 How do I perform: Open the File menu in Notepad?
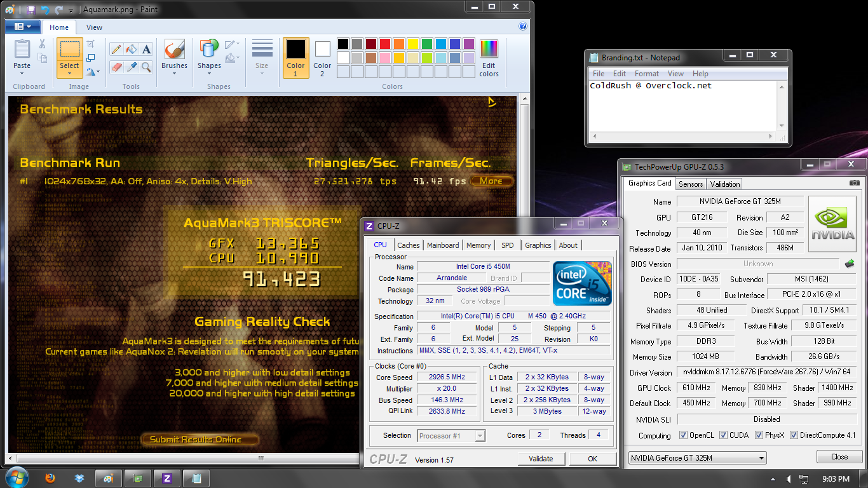point(599,74)
